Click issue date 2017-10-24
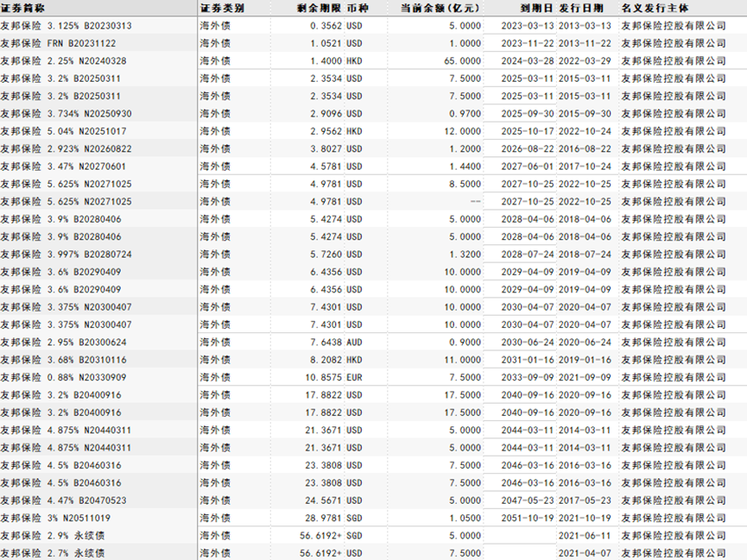Viewport: 747px width, 560px height. click(585, 167)
